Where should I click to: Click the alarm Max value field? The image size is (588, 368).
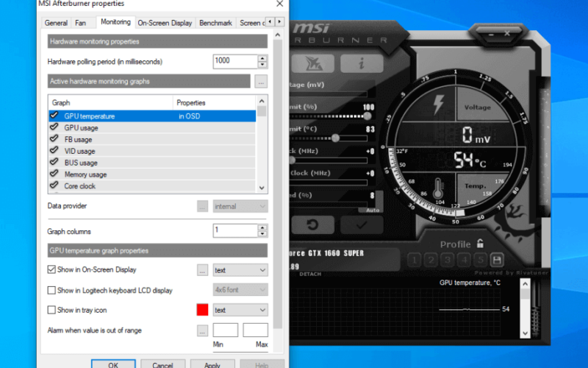click(x=255, y=330)
